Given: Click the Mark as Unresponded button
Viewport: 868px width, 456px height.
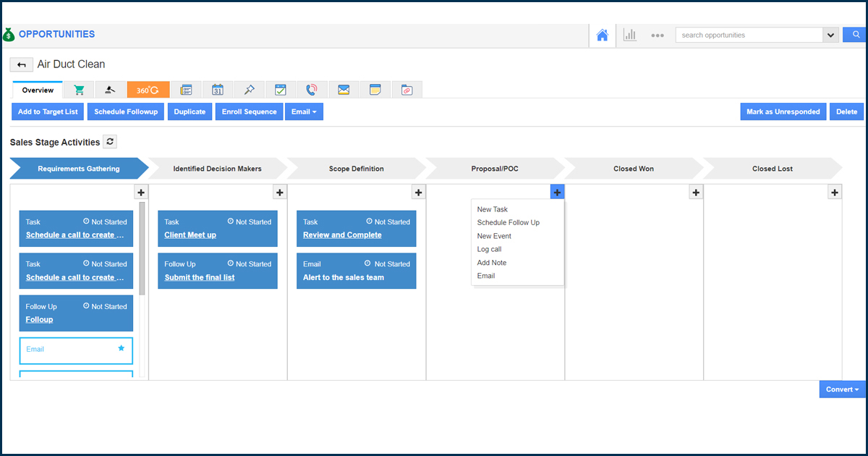Looking at the screenshot, I should [x=783, y=111].
